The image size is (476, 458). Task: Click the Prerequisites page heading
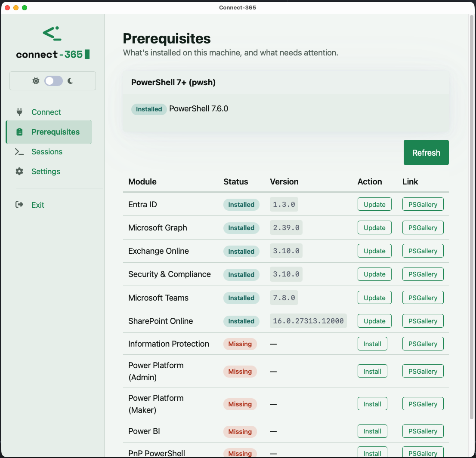click(167, 39)
